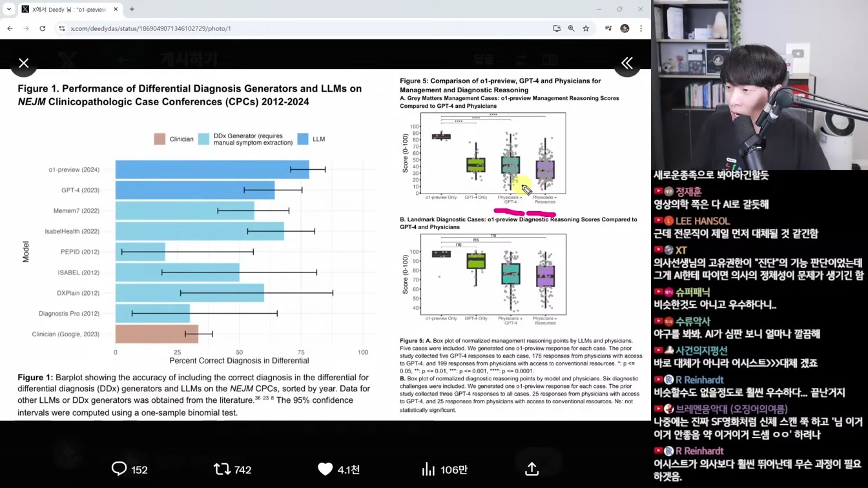Open a new browser tab

(x=132, y=9)
